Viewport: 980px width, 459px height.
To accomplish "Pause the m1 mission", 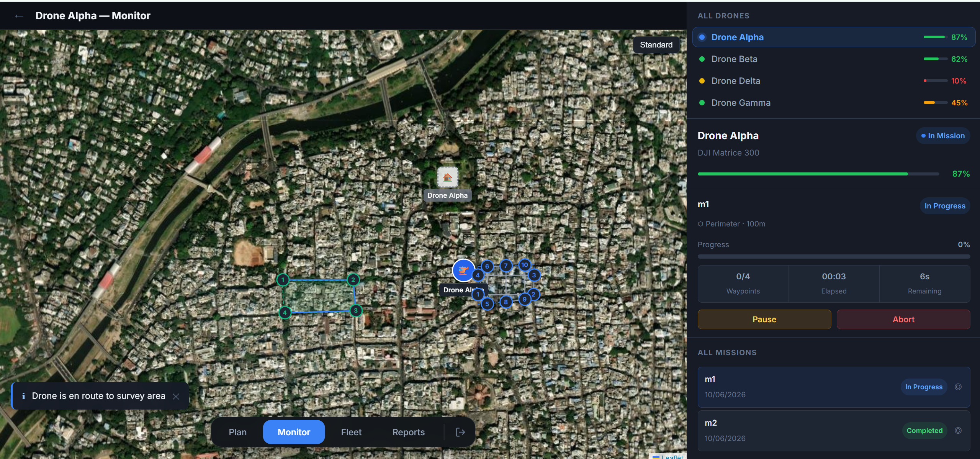I will point(764,320).
